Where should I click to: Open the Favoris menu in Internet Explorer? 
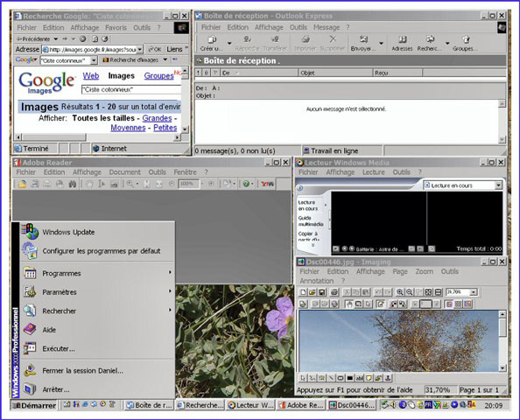[x=116, y=27]
